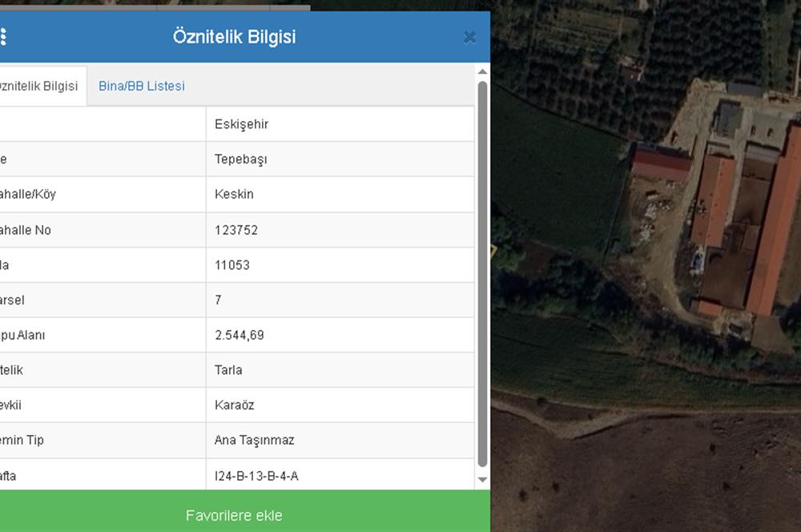
Task: Click the Ana Taşınmaz value
Action: 255,440
